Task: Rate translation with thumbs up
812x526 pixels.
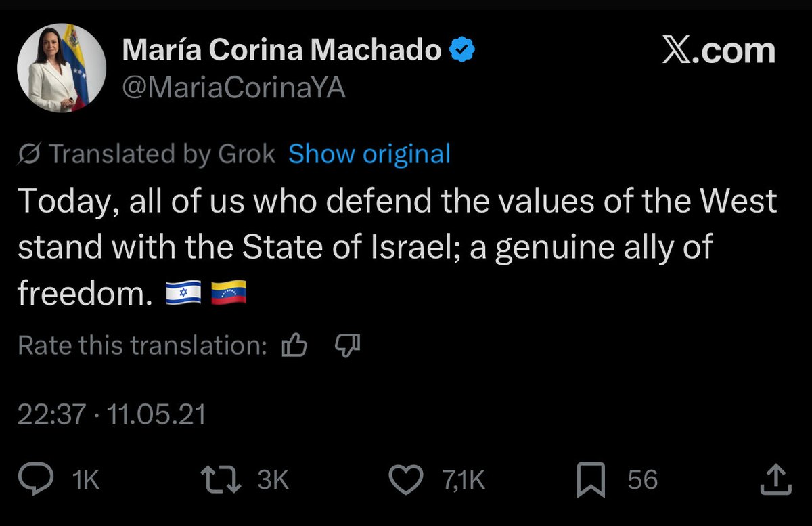Action: (294, 347)
